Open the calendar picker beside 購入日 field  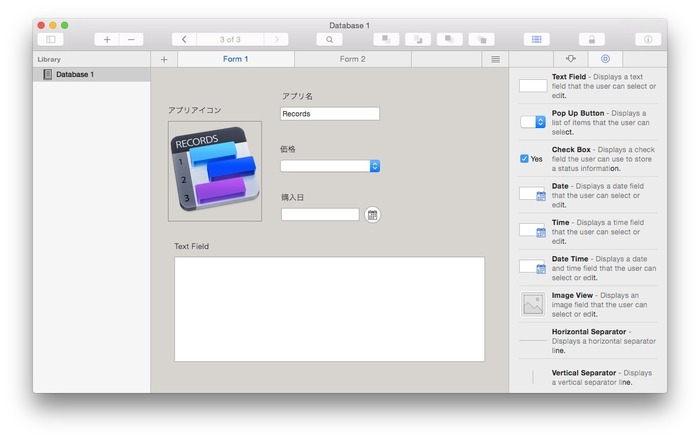372,215
